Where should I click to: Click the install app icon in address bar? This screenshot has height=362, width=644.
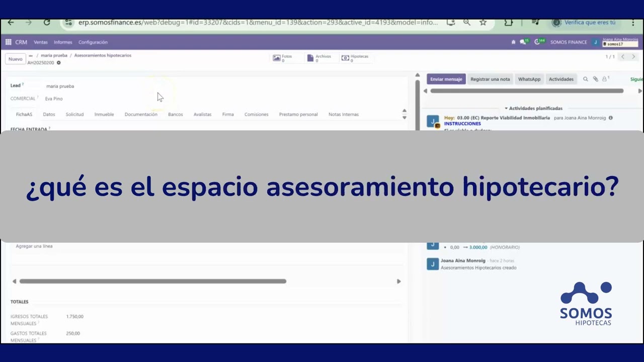click(451, 23)
